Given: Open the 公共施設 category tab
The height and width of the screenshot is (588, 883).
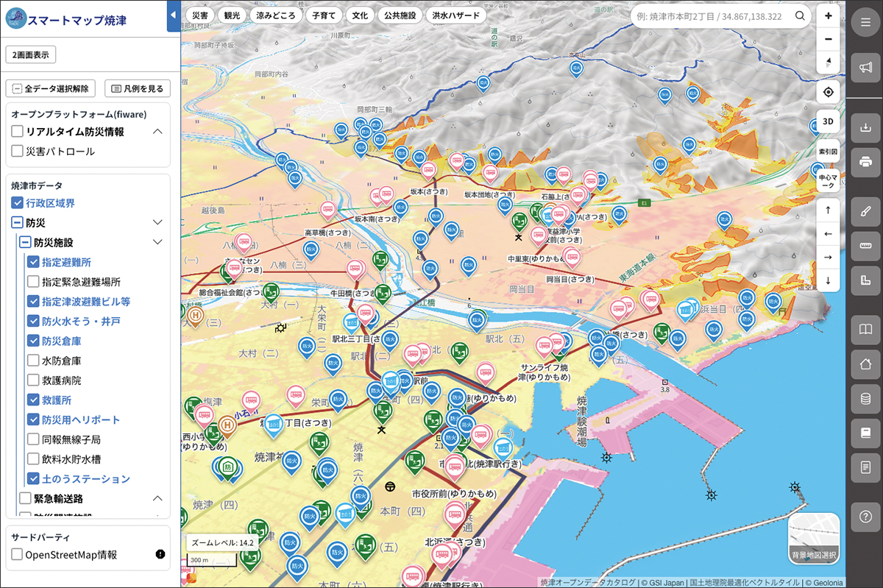Looking at the screenshot, I should click(400, 15).
